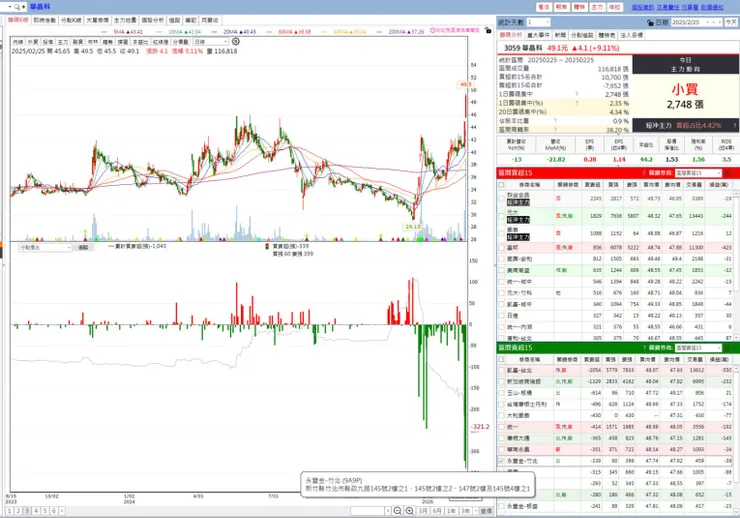The width and height of the screenshot is (740, 518).
Task: Tick the checkbox for 元大-竹科 row
Action: click(x=501, y=293)
